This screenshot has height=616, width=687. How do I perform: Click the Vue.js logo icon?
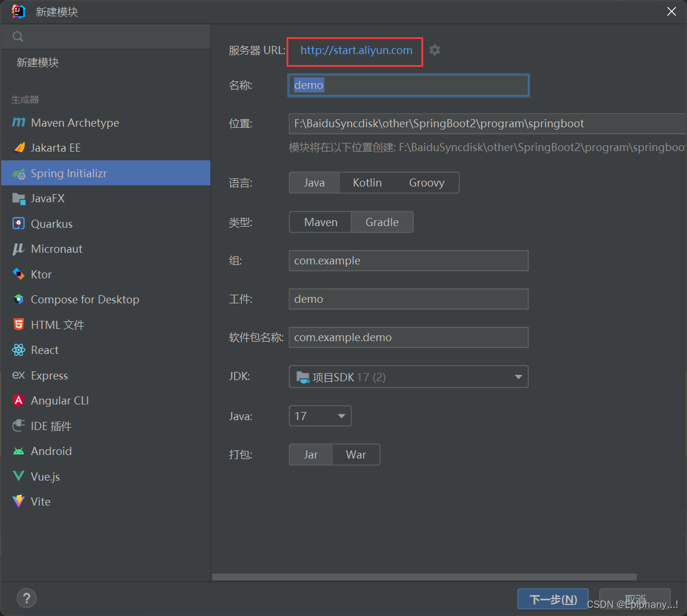tap(19, 476)
